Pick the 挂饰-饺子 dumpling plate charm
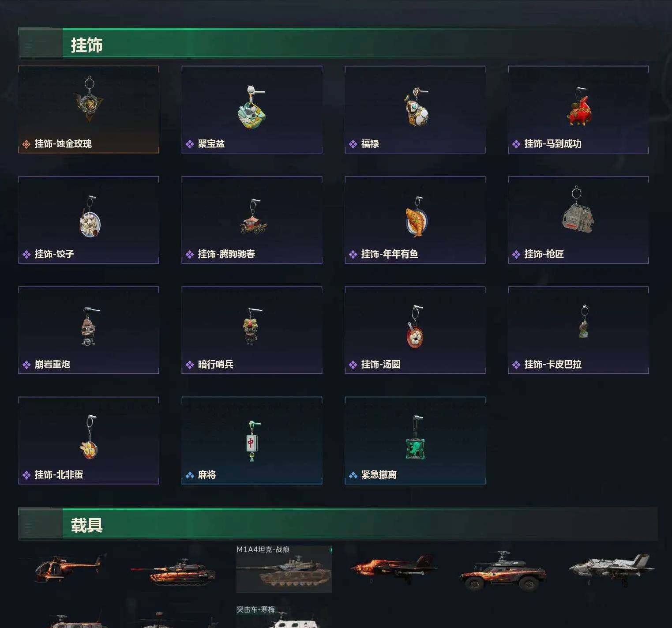 coord(90,217)
